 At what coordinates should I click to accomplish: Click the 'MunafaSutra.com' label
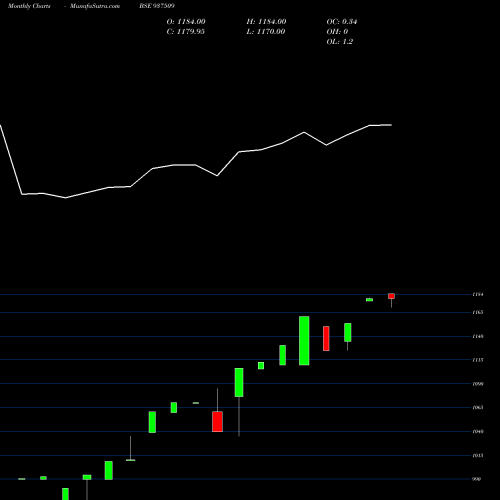(95, 6)
